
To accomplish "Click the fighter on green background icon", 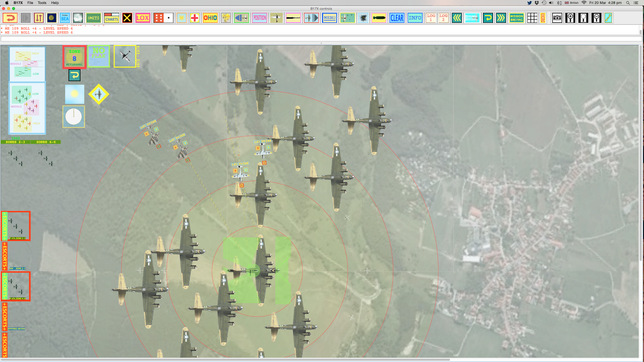I will click(347, 18).
